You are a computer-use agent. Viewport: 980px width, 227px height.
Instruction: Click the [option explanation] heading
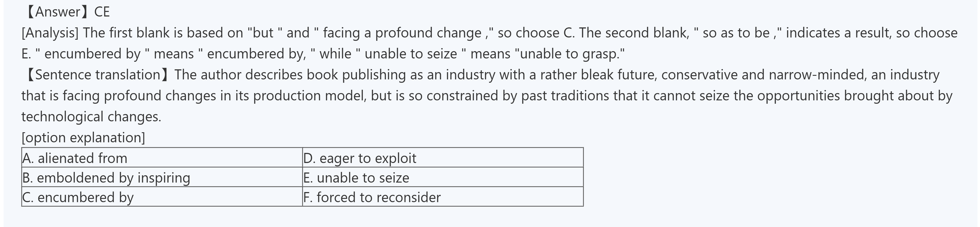point(83,138)
